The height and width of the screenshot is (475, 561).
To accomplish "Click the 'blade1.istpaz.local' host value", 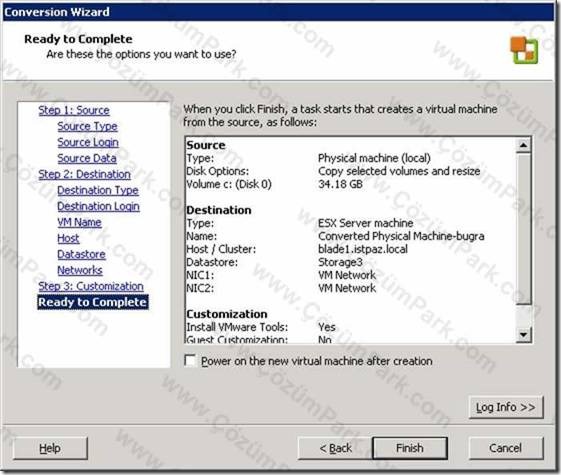I will tap(363, 249).
